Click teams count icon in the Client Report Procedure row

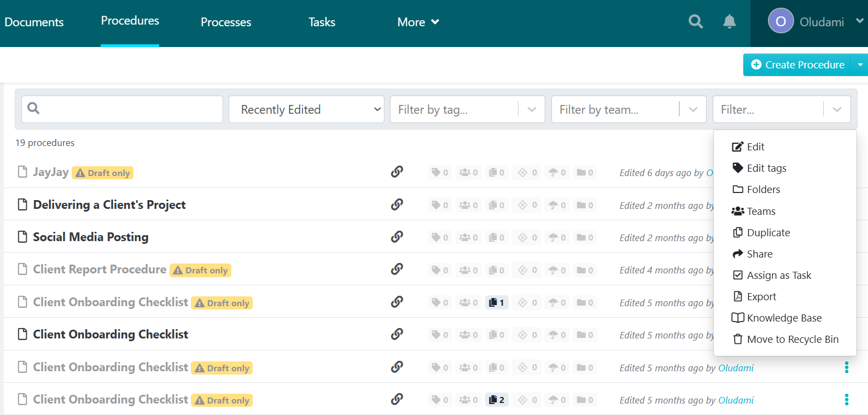(x=468, y=270)
